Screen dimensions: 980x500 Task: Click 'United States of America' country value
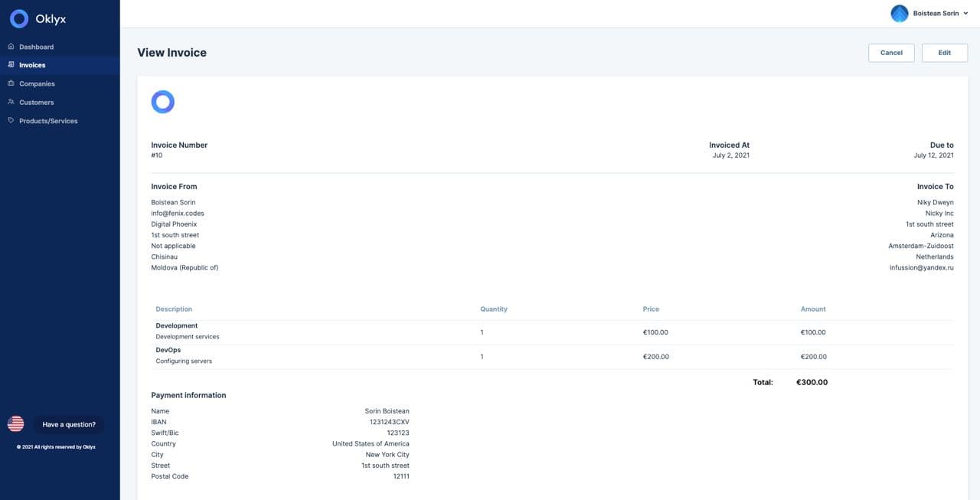[x=371, y=444]
